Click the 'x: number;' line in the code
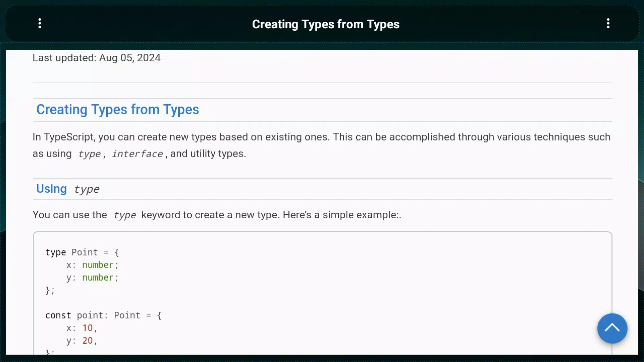Viewport: 644px width, 362px height. (x=92, y=265)
